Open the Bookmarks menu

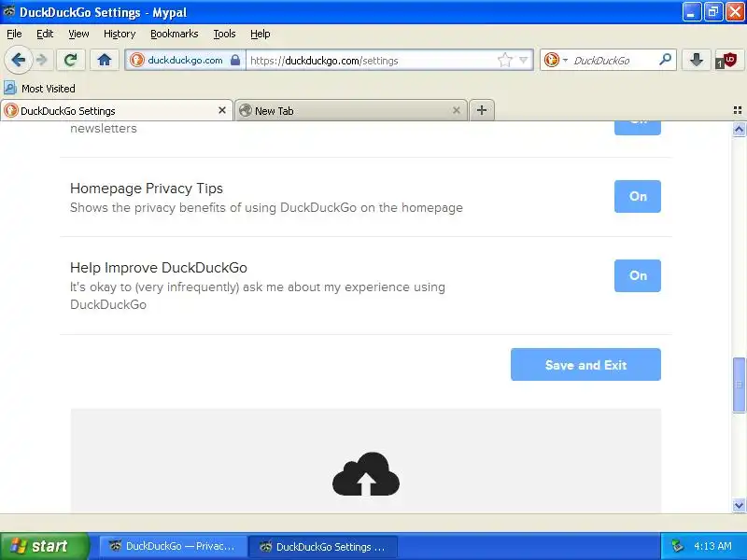pyautogui.click(x=175, y=34)
